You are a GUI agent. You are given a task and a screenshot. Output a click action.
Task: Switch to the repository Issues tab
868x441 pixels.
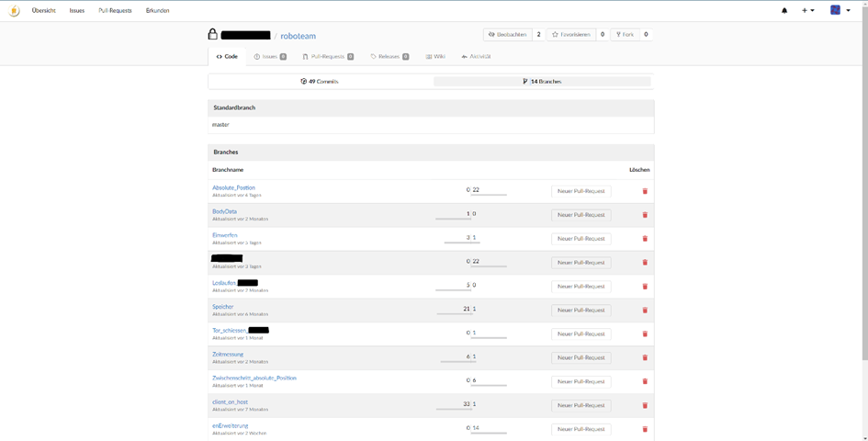[270, 57]
